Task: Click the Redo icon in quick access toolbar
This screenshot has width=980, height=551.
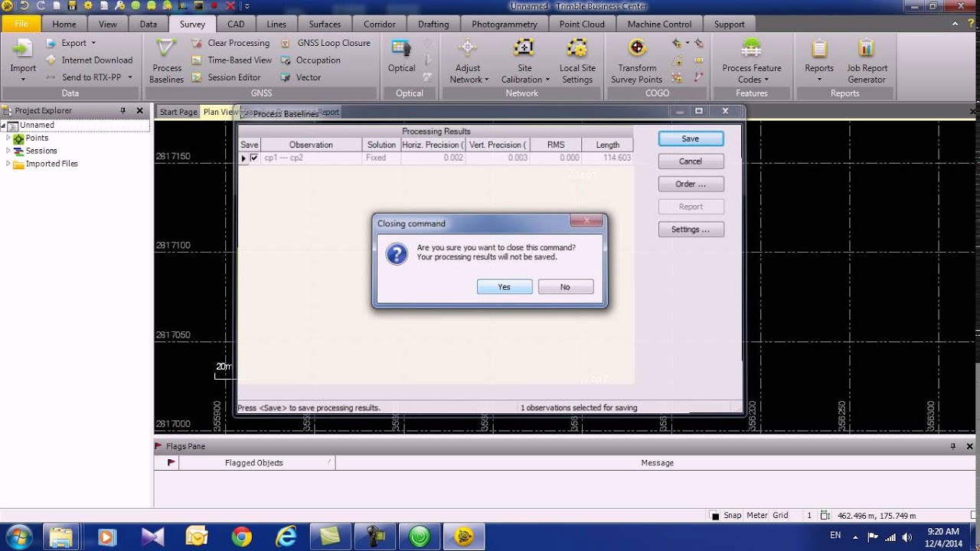Action: coord(40,5)
